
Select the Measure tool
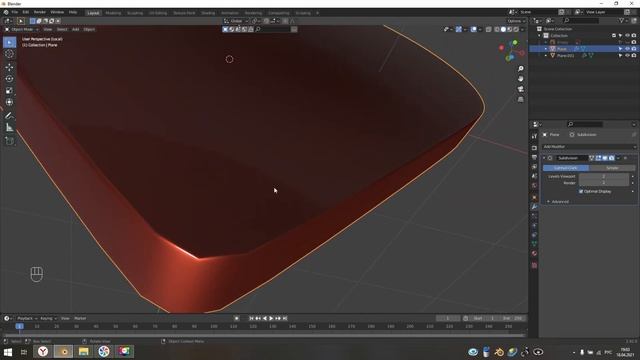(9, 128)
